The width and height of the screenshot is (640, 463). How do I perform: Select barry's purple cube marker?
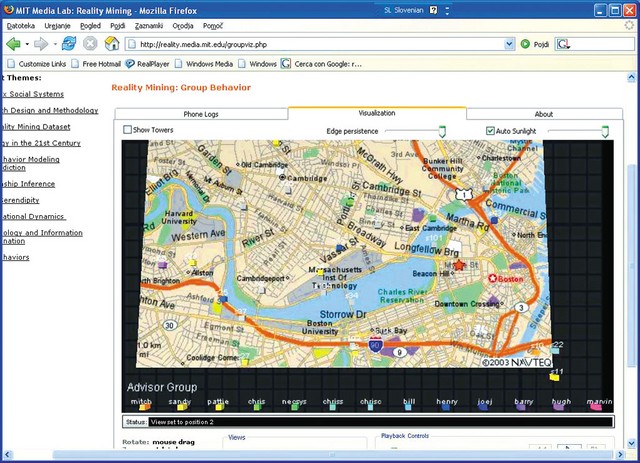point(521,407)
